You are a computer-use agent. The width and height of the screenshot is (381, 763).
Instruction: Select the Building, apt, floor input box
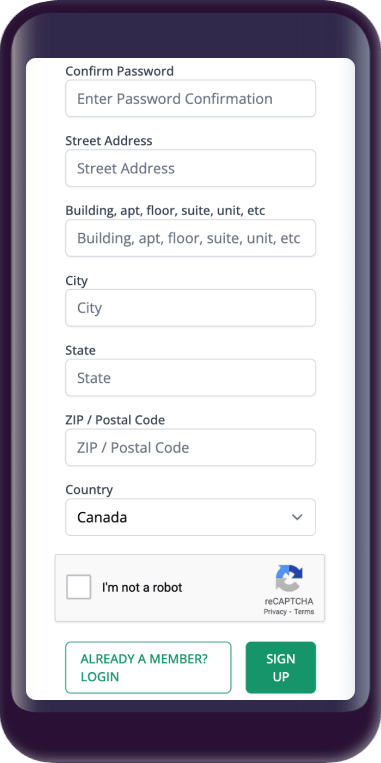point(190,238)
